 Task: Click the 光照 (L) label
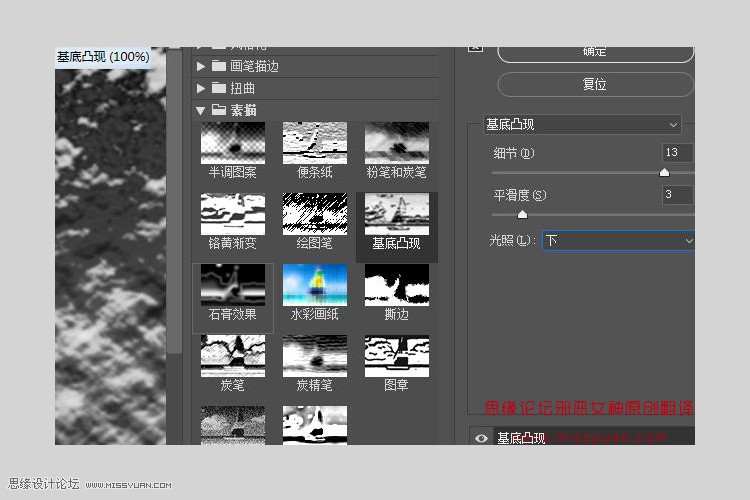(512, 240)
